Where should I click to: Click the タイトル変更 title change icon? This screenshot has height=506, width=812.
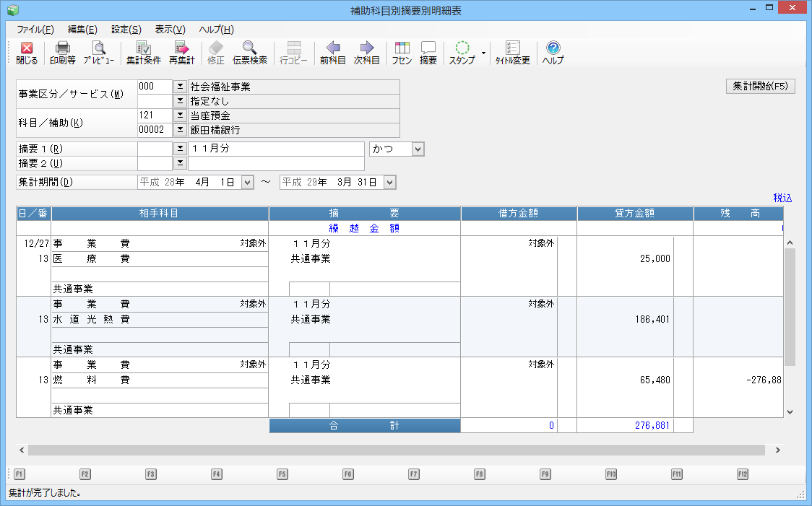coord(512,53)
